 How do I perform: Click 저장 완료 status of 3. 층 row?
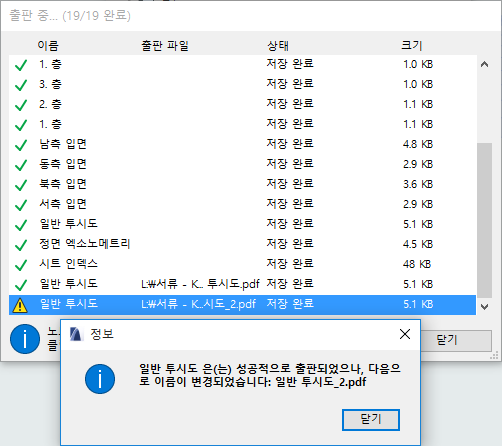290,84
